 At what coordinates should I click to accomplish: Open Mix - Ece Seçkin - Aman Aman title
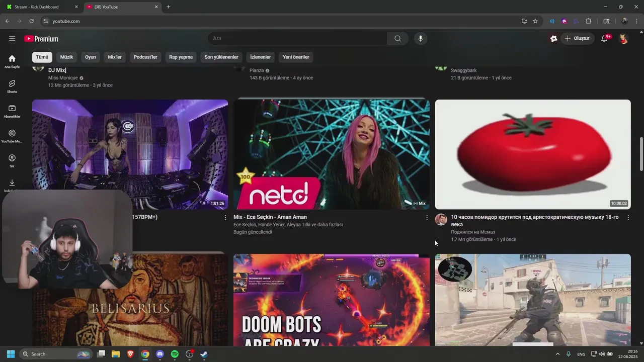click(x=270, y=217)
